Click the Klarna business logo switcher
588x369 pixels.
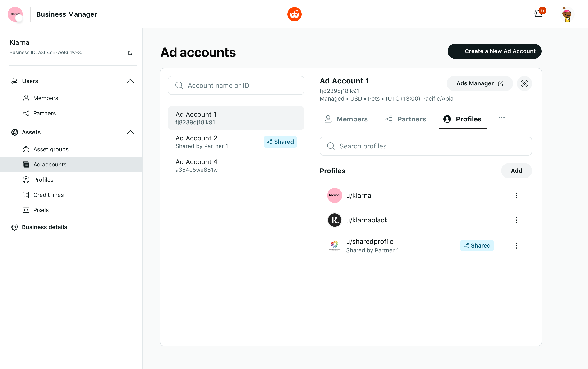[15, 14]
